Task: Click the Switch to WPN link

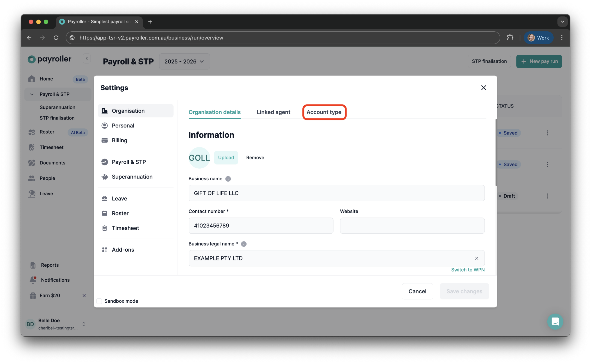Action: coord(468,270)
